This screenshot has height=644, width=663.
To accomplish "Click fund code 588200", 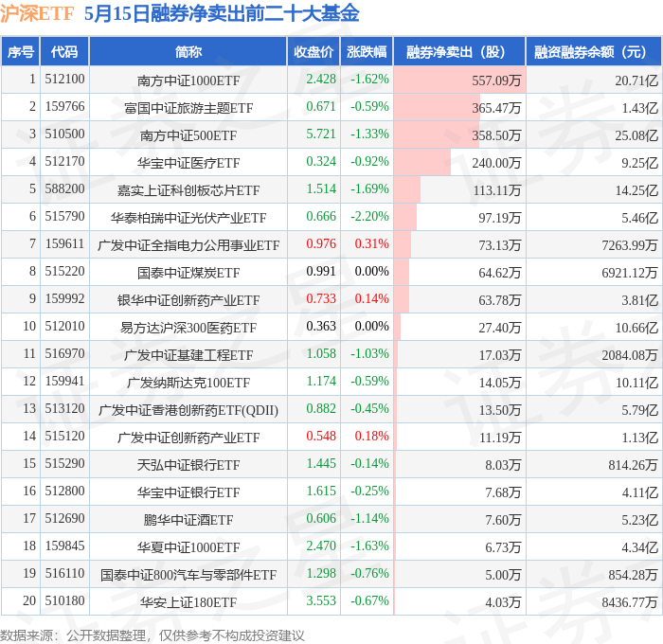I will [64, 189].
